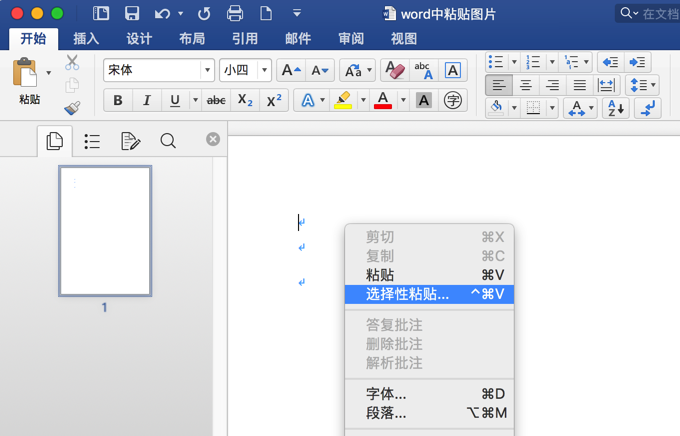Toggle Italic formatting
This screenshot has height=436, width=680.
pos(147,100)
